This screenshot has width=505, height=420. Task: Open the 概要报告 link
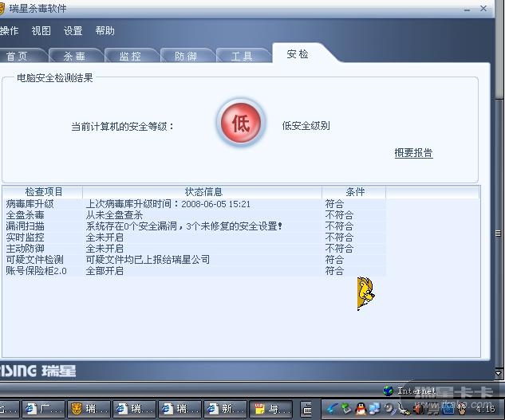click(413, 152)
